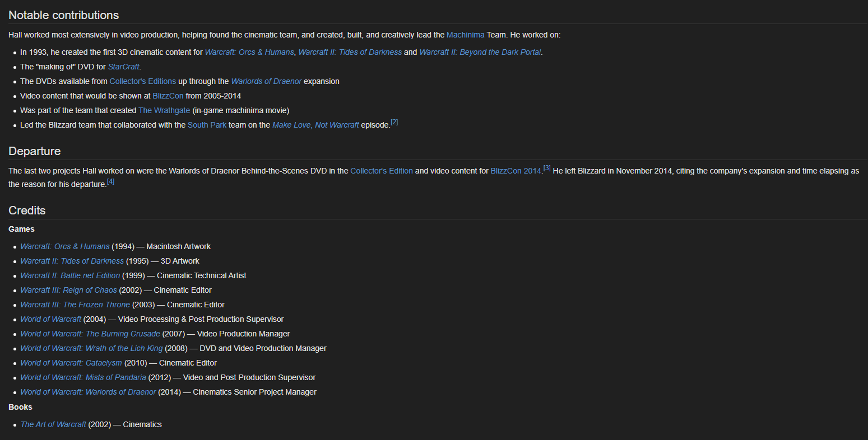Screen dimensions: 868x440
Task: Click 'Cinematics Senior Project Manager' text
Action: point(255,392)
